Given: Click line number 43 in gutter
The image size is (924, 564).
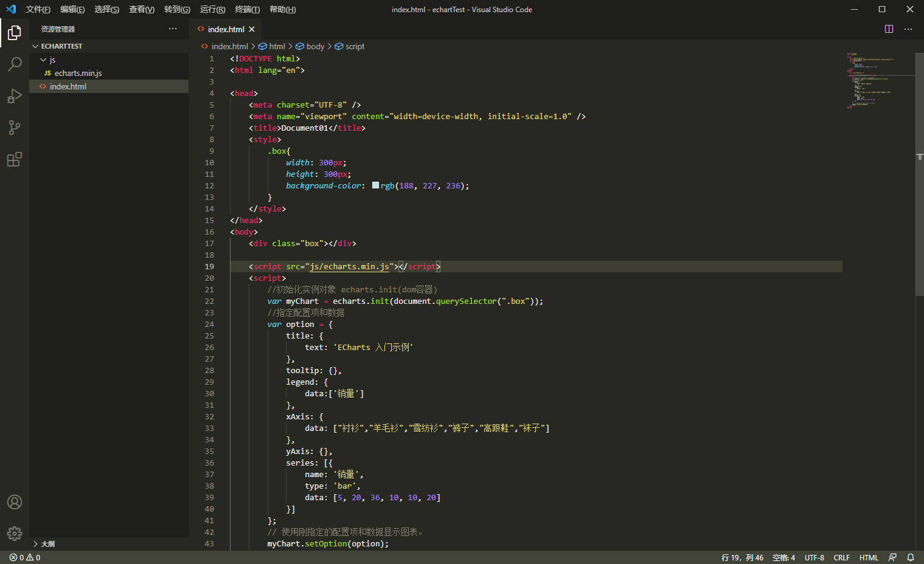Looking at the screenshot, I should [209, 543].
